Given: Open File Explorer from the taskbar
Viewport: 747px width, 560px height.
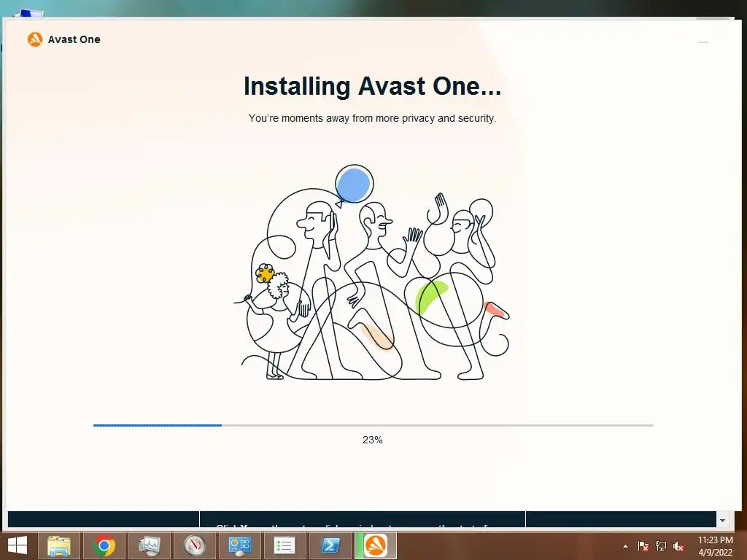Looking at the screenshot, I should pyautogui.click(x=59, y=545).
